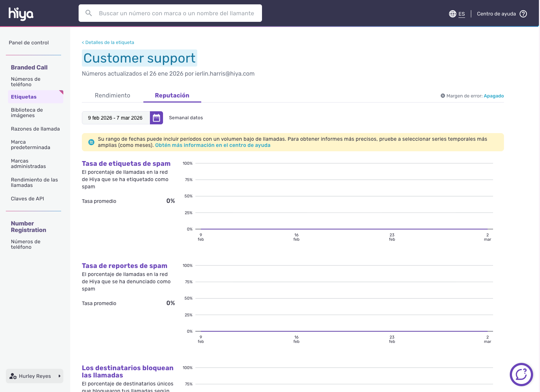Click the Hurley Reyes user icon
Image resolution: width=540 pixels, height=392 pixels.
[x=13, y=376]
